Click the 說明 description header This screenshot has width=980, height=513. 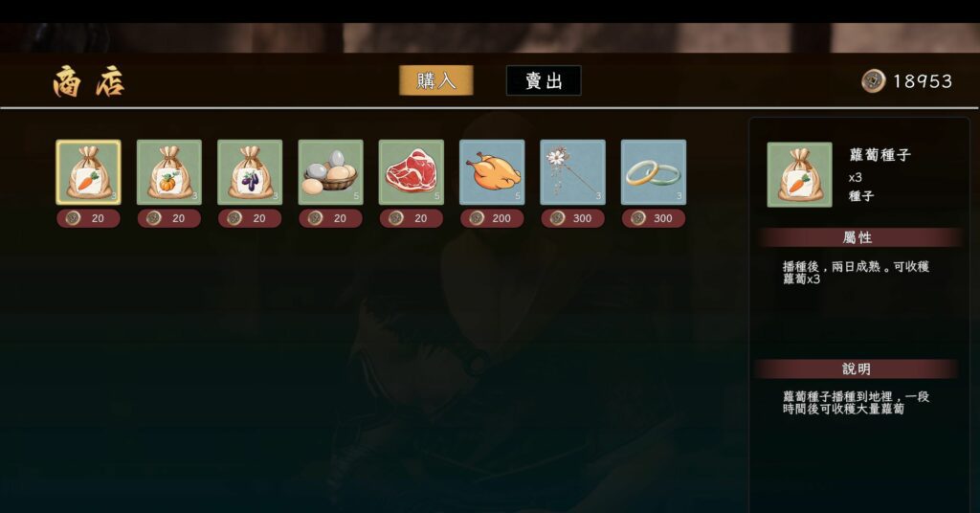click(856, 368)
